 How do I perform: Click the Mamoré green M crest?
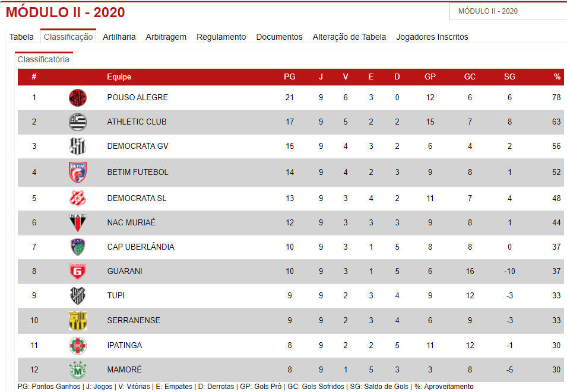pos(78,369)
